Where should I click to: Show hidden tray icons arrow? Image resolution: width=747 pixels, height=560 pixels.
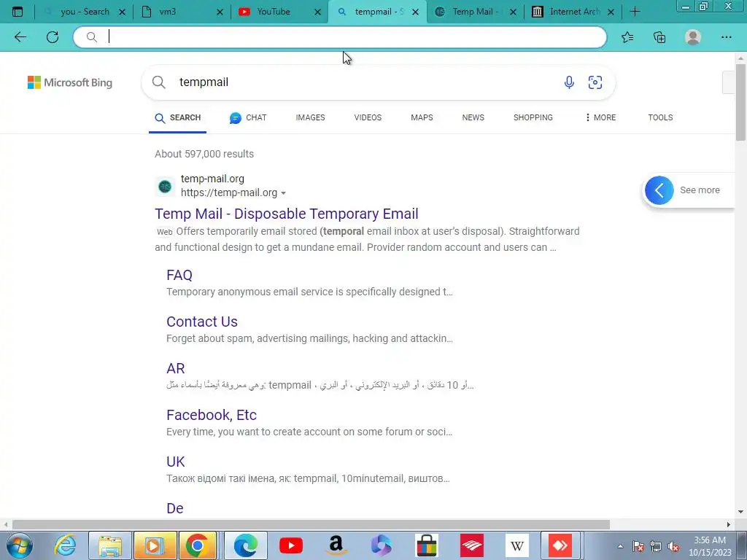[620, 547]
